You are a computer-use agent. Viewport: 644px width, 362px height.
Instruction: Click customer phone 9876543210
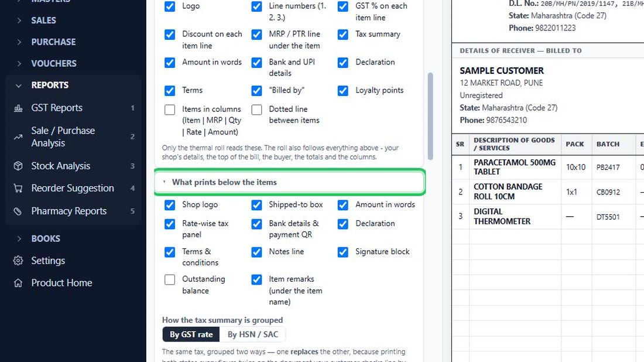[x=506, y=121]
